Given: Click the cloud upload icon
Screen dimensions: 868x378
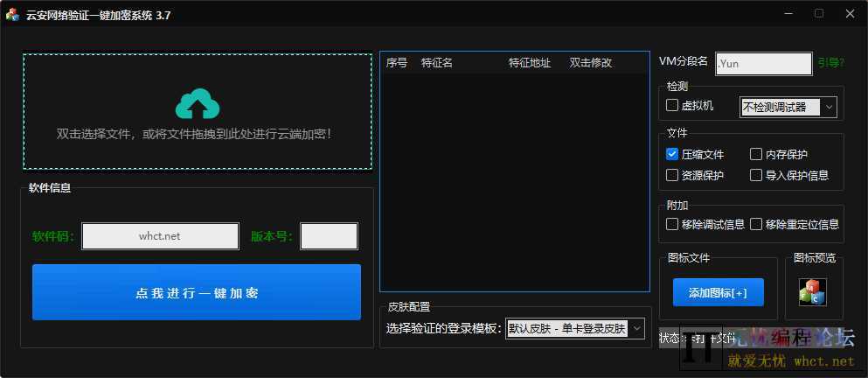Looking at the screenshot, I should [x=198, y=104].
